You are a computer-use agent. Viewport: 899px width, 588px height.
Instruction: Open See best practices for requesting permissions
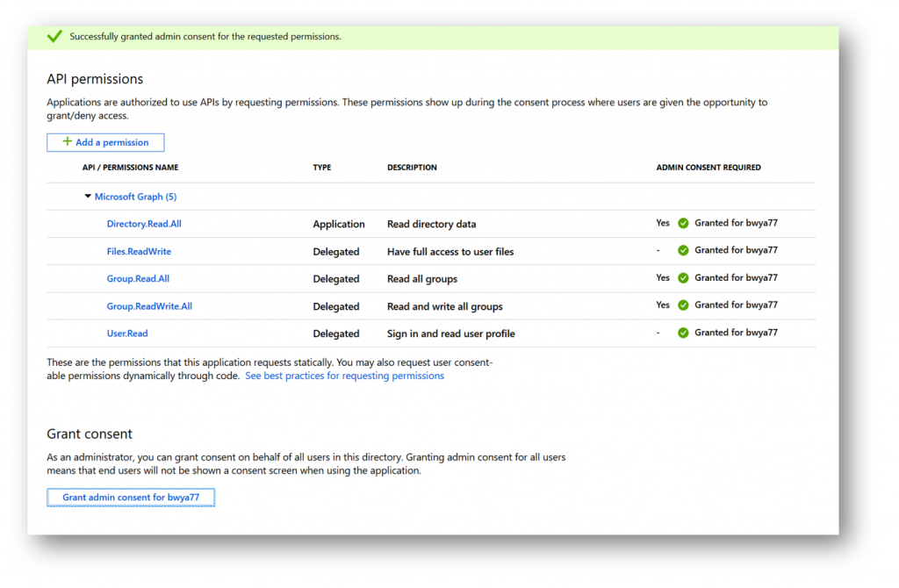click(344, 376)
